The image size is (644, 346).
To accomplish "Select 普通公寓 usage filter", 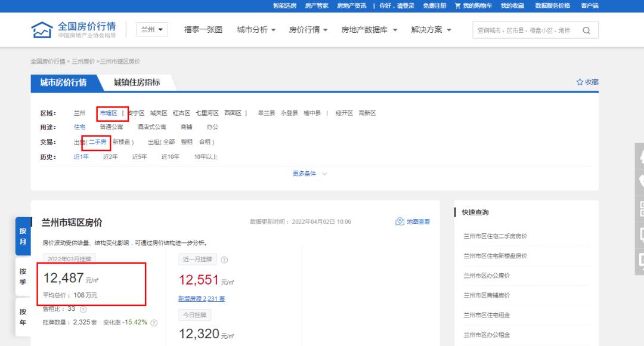I will click(x=111, y=127).
